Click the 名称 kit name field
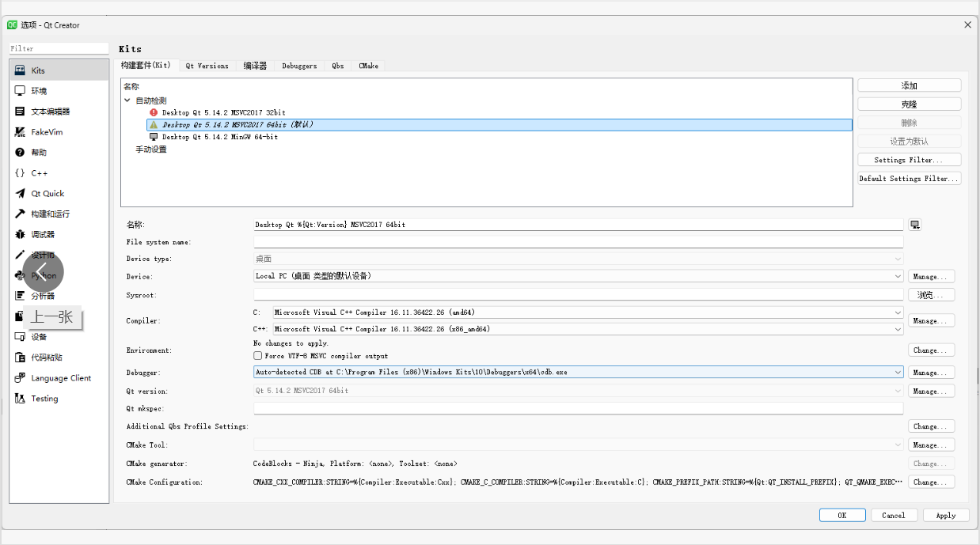Screen dimensions: 980x545 (x=578, y=225)
